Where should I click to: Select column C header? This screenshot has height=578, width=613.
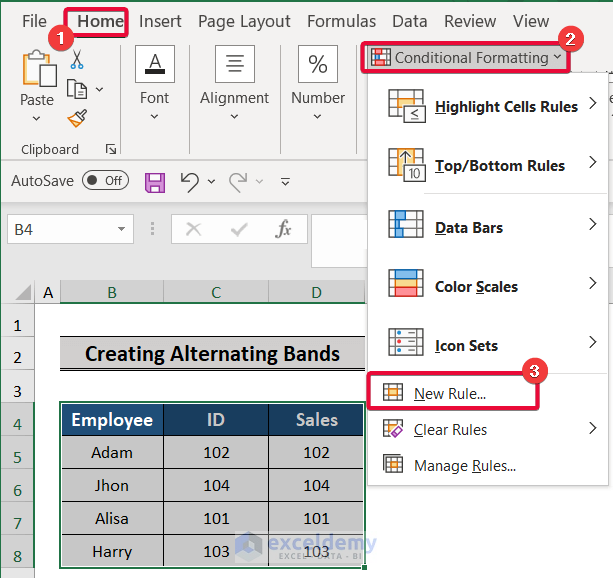point(216,292)
